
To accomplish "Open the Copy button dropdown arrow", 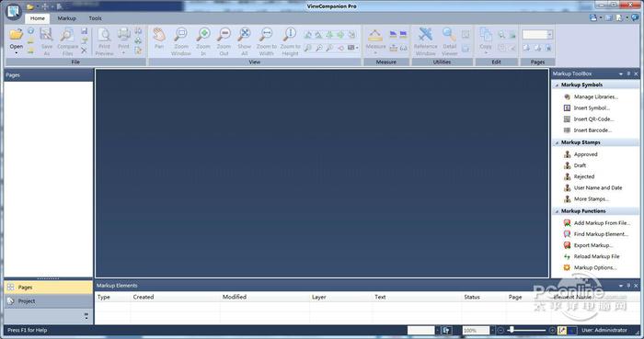I will point(486,53).
